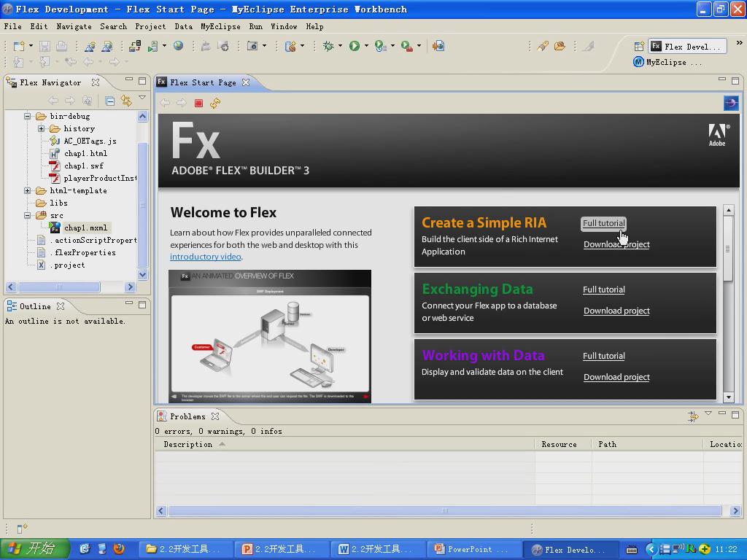Click the green Run play icon
The height and width of the screenshot is (560, 747).
[x=354, y=46]
